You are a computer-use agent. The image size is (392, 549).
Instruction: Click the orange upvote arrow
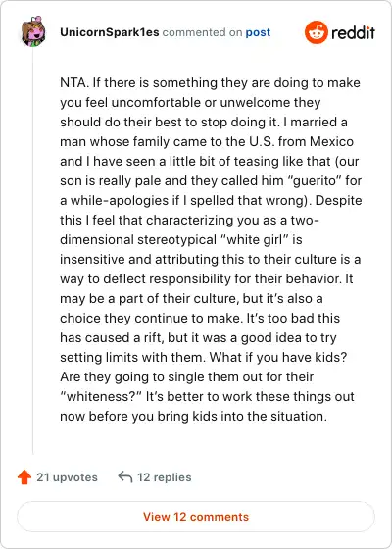[24, 477]
